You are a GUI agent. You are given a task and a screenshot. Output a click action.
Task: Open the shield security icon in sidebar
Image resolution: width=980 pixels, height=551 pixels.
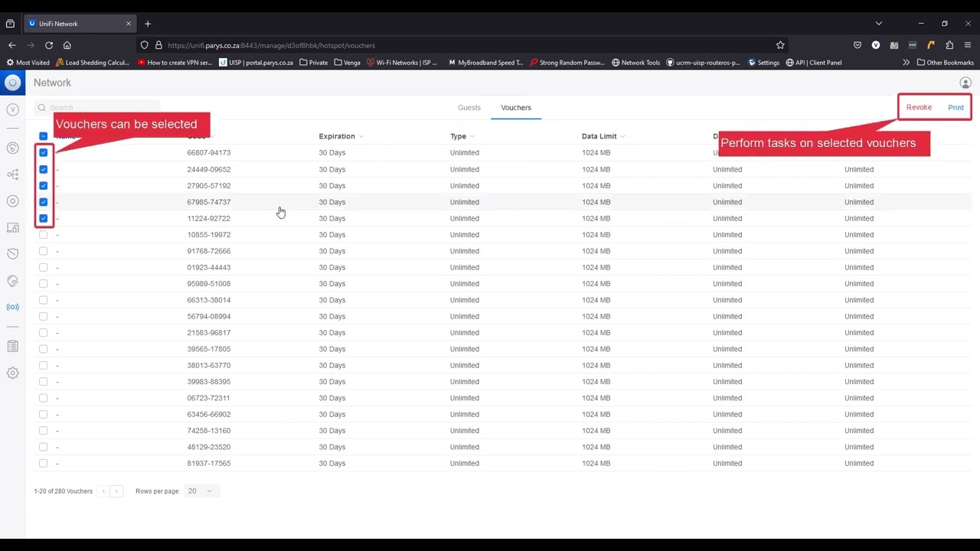coord(12,254)
